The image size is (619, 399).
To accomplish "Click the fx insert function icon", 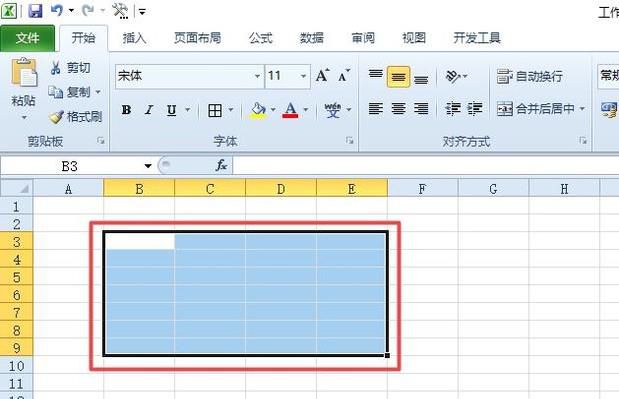I will pos(221,165).
